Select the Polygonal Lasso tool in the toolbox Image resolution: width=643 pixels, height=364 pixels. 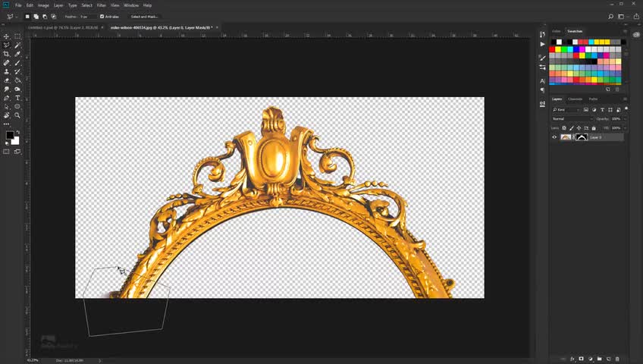6,45
